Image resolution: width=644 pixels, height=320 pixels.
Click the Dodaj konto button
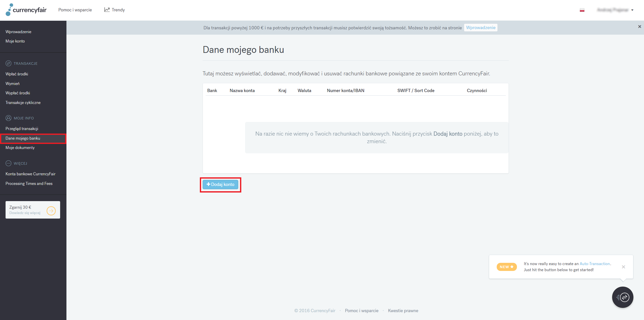(x=221, y=184)
